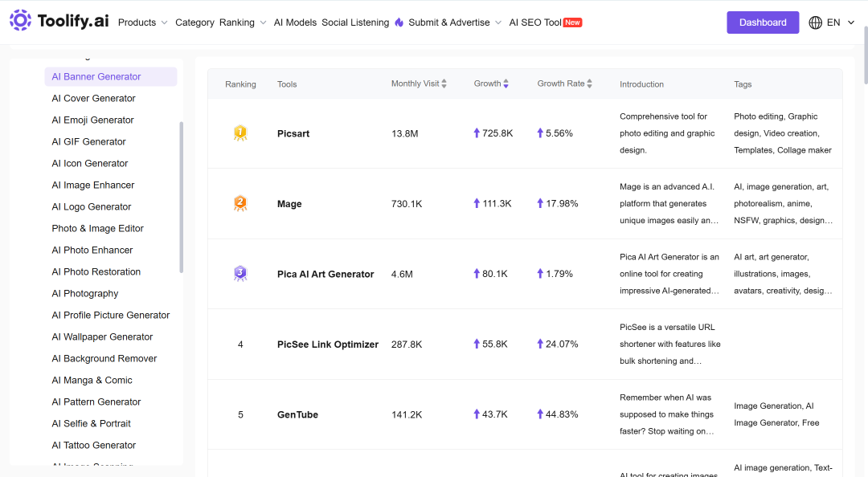The width and height of the screenshot is (868, 477).
Task: Click the page vertical scrollbar
Action: coord(866,55)
